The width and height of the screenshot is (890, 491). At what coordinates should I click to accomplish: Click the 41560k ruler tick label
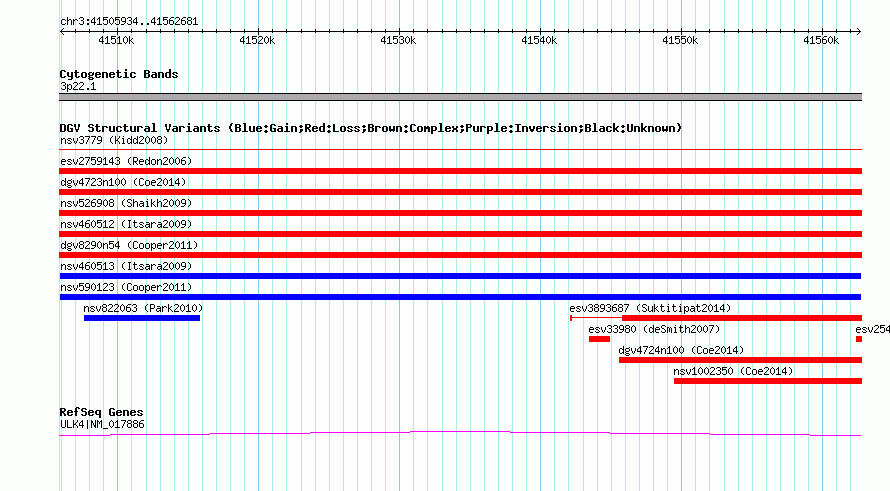coord(821,40)
